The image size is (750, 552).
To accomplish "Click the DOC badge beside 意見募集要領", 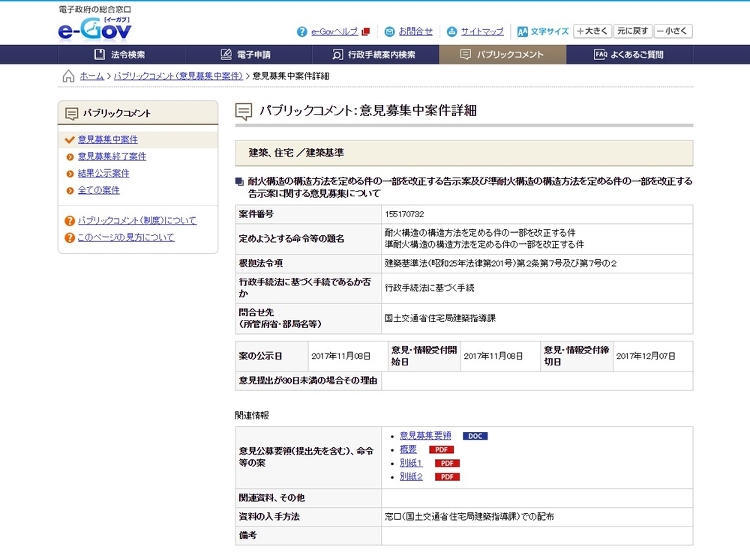I will pos(475,436).
